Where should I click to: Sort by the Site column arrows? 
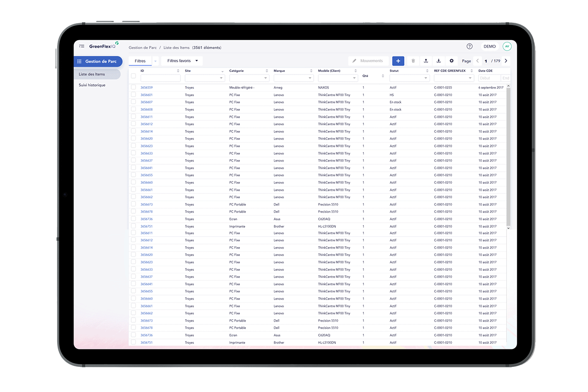222,71
